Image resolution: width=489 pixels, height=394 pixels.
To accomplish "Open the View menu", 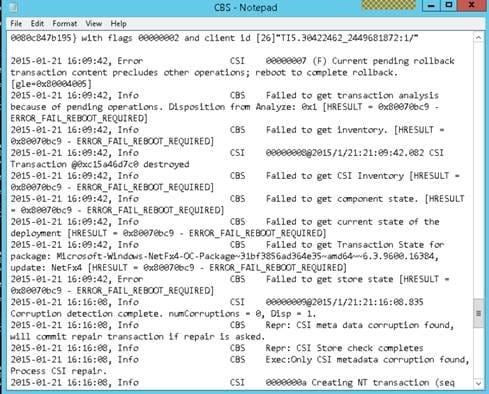I will (94, 24).
